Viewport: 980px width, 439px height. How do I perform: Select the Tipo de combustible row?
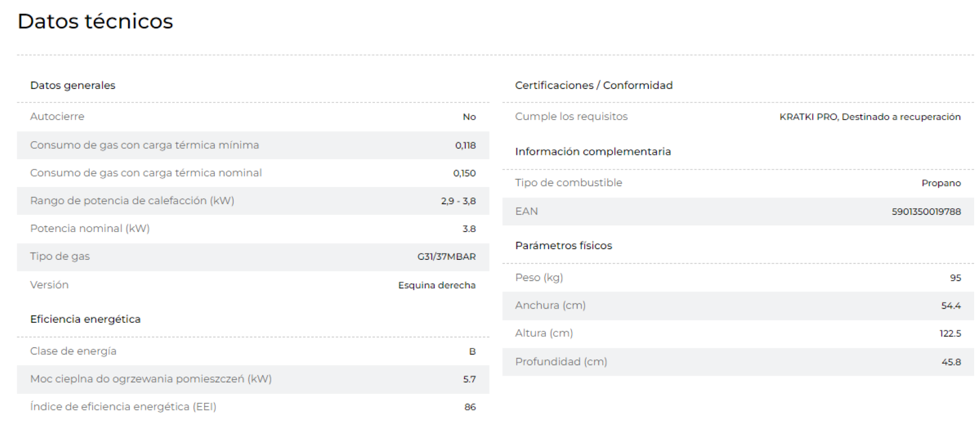738,183
